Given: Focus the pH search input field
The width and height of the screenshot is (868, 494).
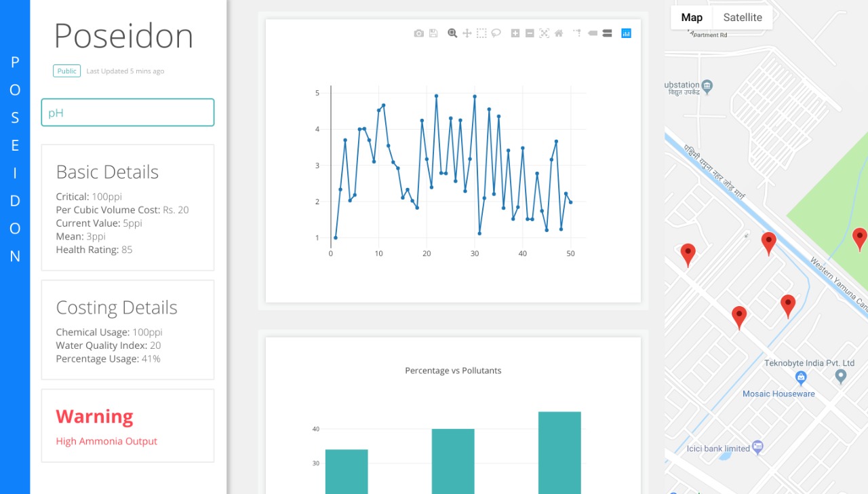Looking at the screenshot, I should coord(127,113).
